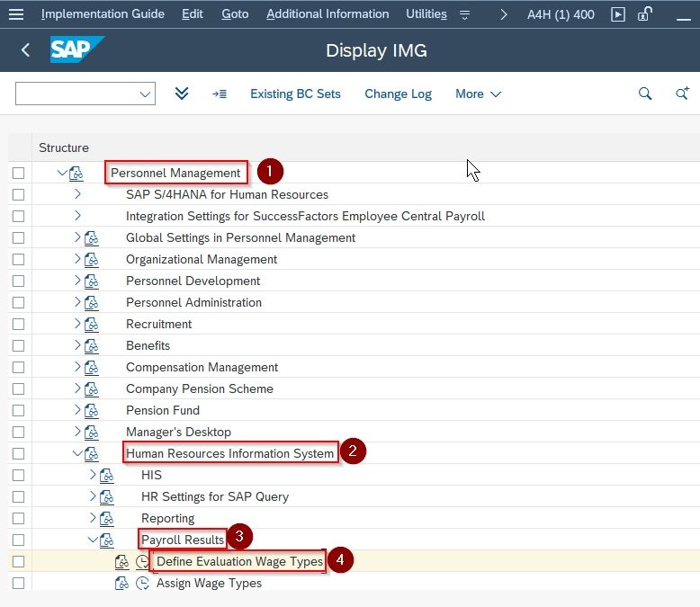Open documentation icon for HIS

107,476
